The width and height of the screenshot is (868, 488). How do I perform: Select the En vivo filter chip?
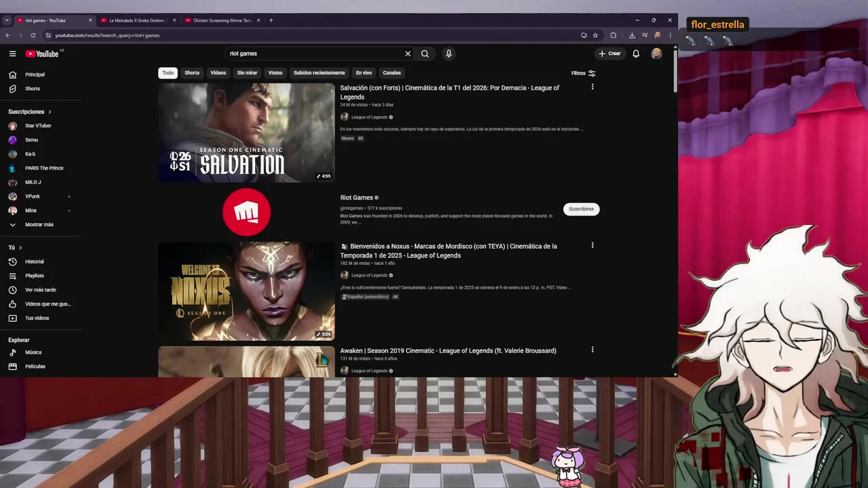tap(363, 73)
